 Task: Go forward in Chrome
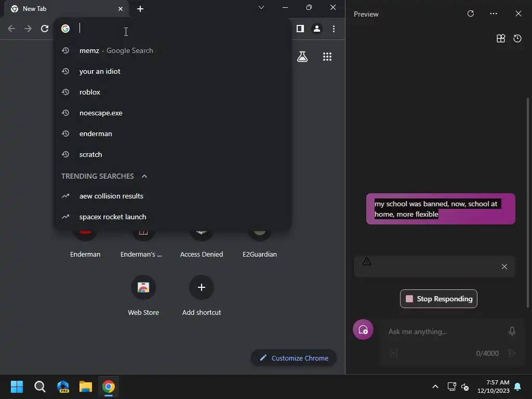pyautogui.click(x=28, y=29)
